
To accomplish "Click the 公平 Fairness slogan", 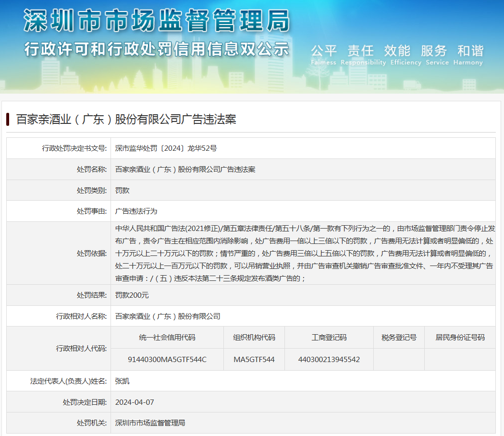I will point(324,55).
